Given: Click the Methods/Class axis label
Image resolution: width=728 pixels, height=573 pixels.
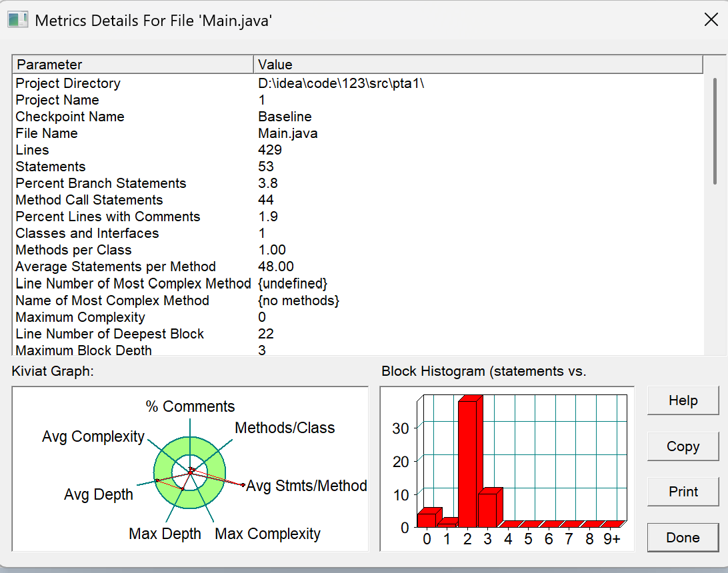Looking at the screenshot, I should [x=285, y=428].
